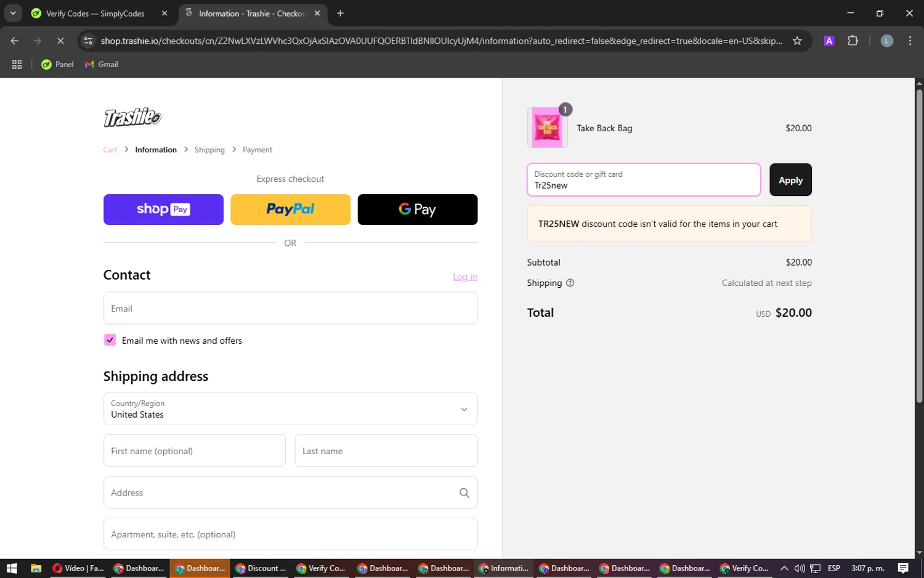Toggle Email me with news and offers
This screenshot has height=578, width=924.
click(110, 340)
